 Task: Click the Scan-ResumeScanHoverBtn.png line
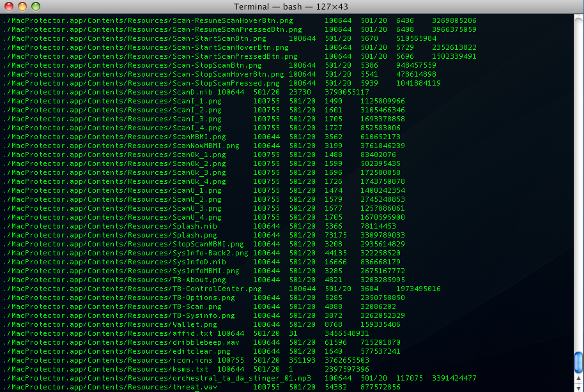153,20
